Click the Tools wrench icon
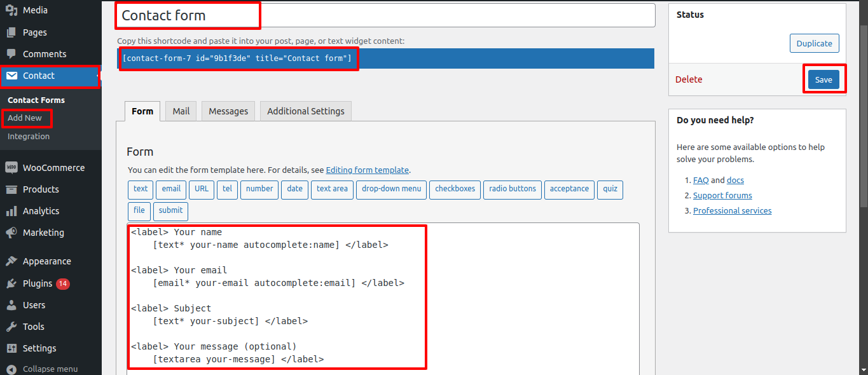Viewport: 868px width, 375px height. click(x=11, y=327)
